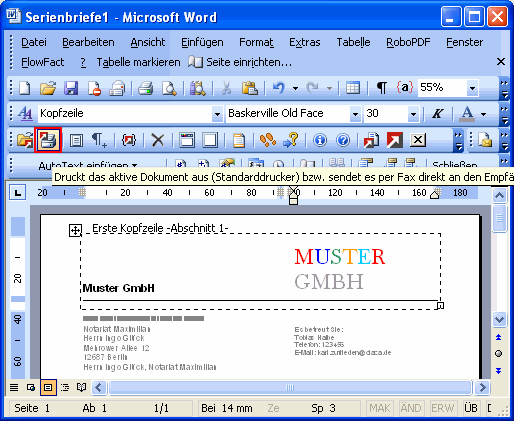Click the boxed X icon in FlowFact toolbar
This screenshot has width=514, height=421.
[418, 140]
